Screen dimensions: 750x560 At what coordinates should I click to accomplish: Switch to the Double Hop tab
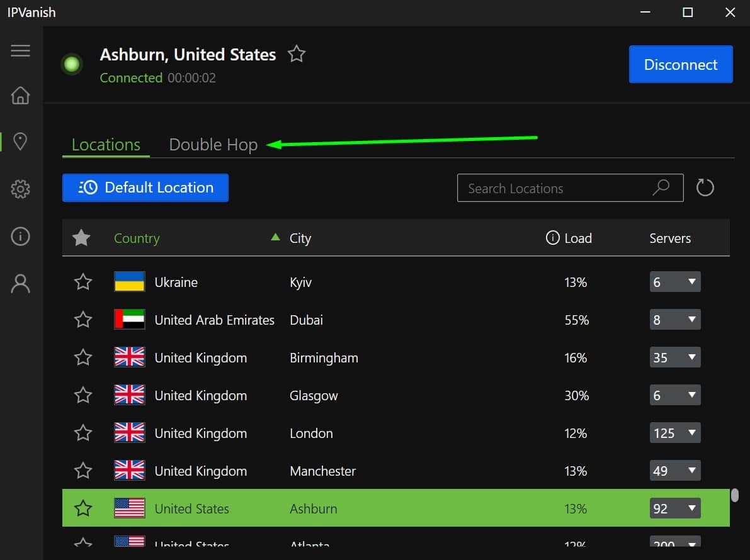pos(213,144)
